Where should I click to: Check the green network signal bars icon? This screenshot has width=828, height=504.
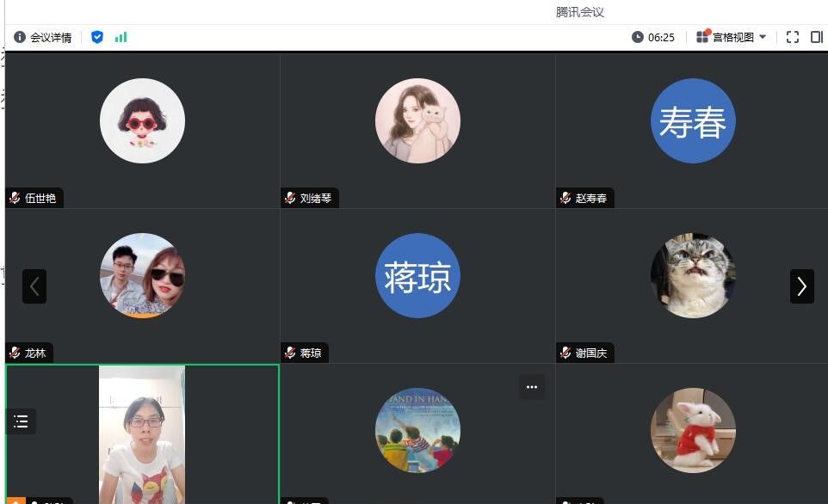120,37
